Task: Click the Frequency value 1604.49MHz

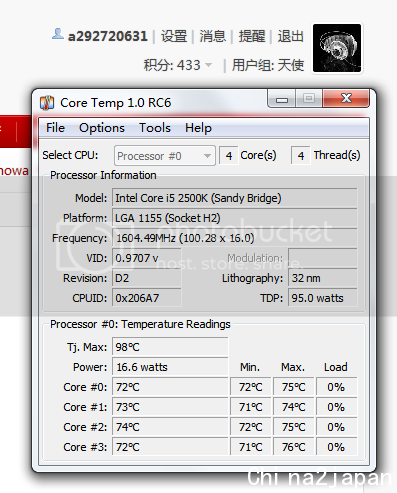Action: (x=234, y=238)
